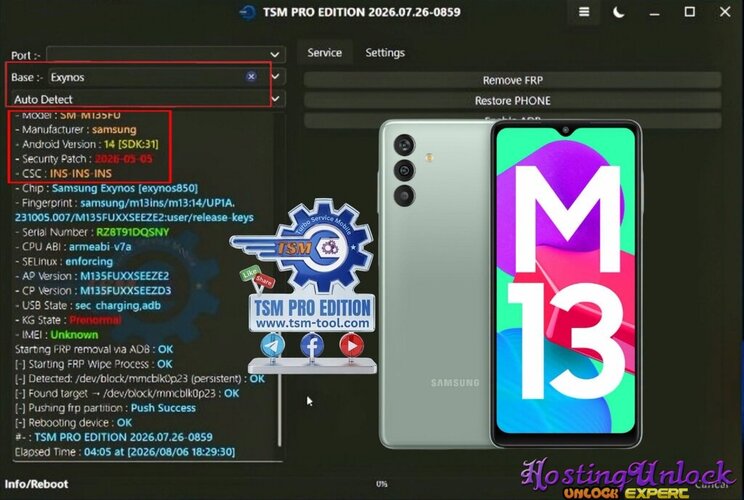The image size is (744, 500).
Task: Click the TSM app icon in title bar
Action: 248,12
